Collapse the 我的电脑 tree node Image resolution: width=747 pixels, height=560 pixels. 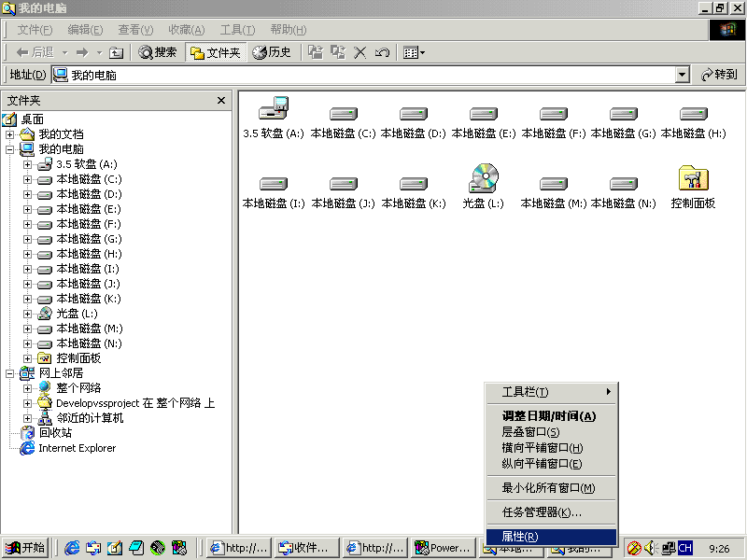pyautogui.click(x=10, y=149)
